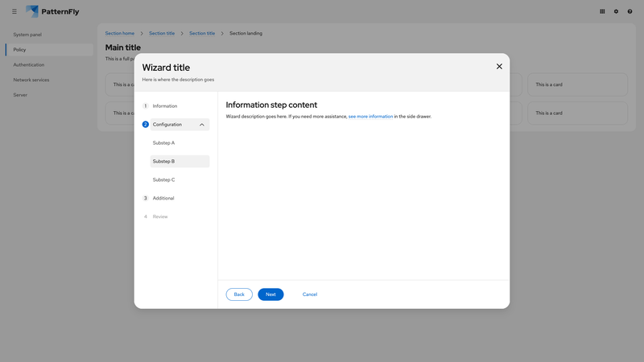
Task: Click 'Here is where the description goes'
Action: (x=178, y=80)
